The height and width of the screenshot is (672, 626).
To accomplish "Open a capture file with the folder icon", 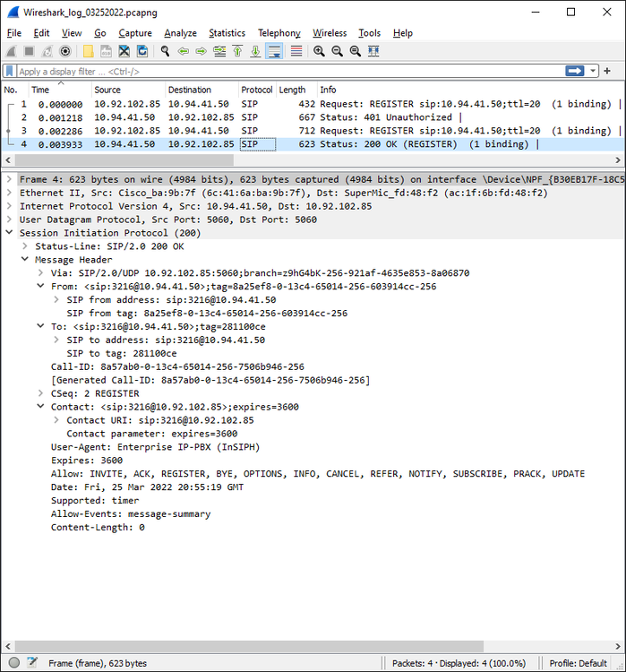I will [89, 51].
